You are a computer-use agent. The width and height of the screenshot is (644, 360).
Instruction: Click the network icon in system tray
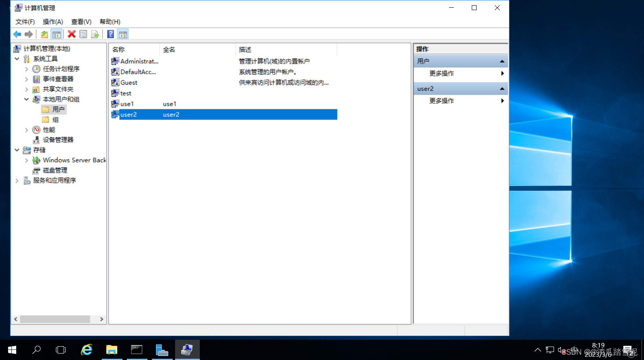click(x=550, y=350)
